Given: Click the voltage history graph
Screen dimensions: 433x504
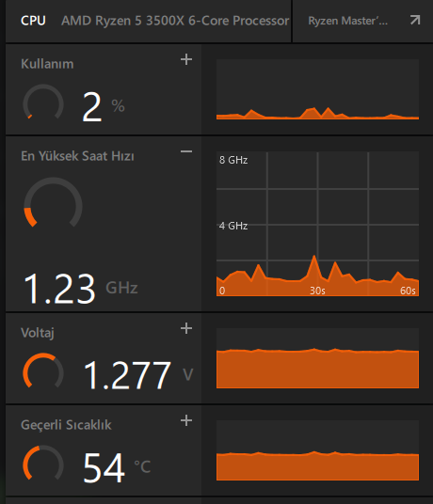Looking at the screenshot, I should click(317, 358).
